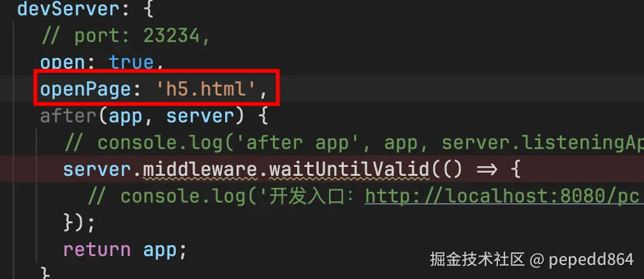Click the arrow function symbol

point(485,170)
